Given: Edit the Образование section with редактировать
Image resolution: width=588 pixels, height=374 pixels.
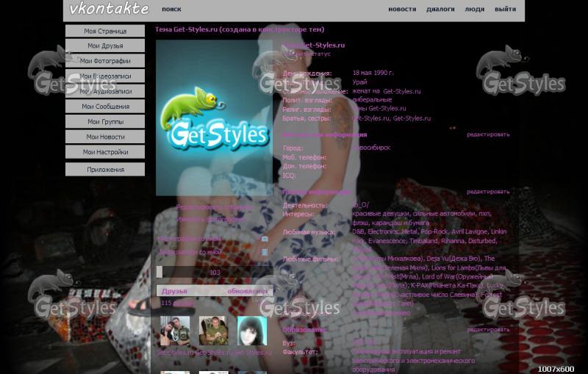Looking at the screenshot, I should [488, 330].
